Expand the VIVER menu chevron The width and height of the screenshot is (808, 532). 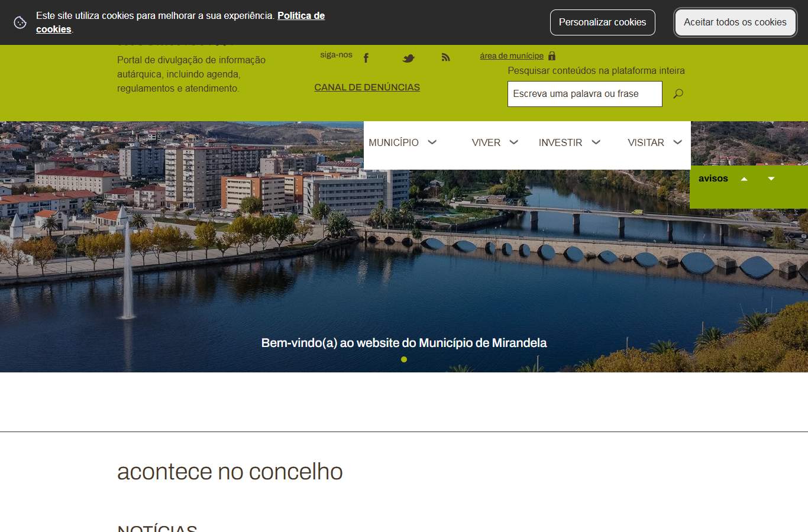pos(514,142)
